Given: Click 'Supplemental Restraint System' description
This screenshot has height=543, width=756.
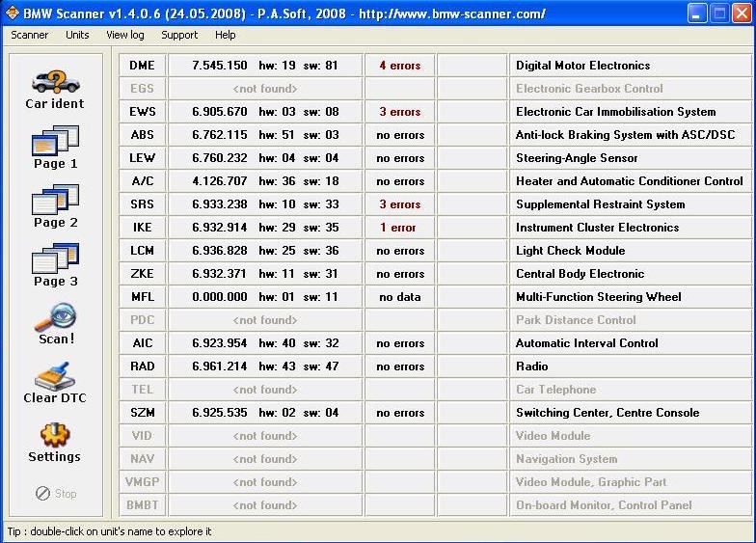Looking at the screenshot, I should tap(600, 204).
